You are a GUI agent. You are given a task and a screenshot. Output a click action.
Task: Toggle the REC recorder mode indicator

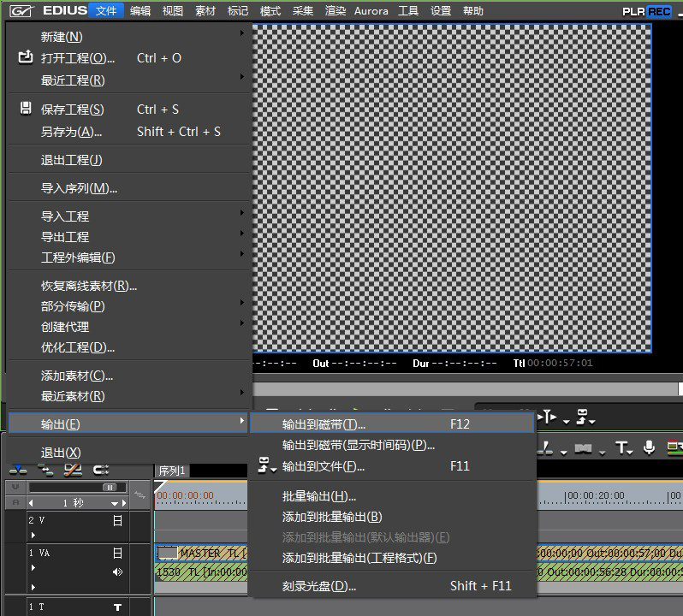659,11
